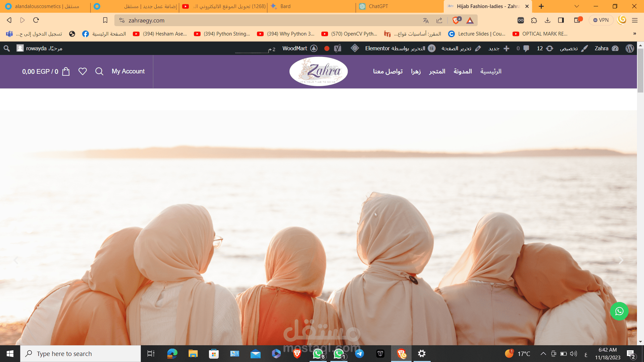Toggle the browser sidebar panel
644x362 pixels.
(x=561, y=20)
